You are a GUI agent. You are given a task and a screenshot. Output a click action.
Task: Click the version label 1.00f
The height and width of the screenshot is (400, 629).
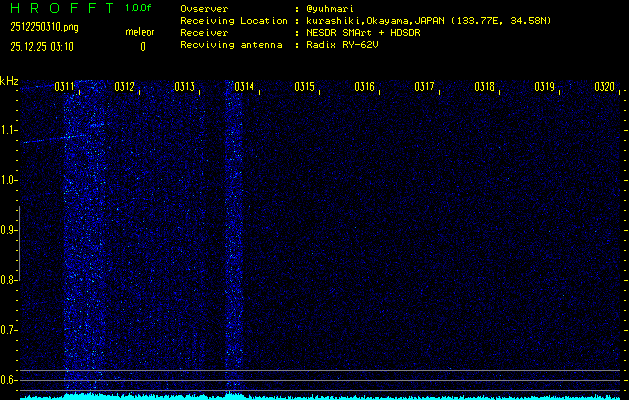click(x=139, y=8)
